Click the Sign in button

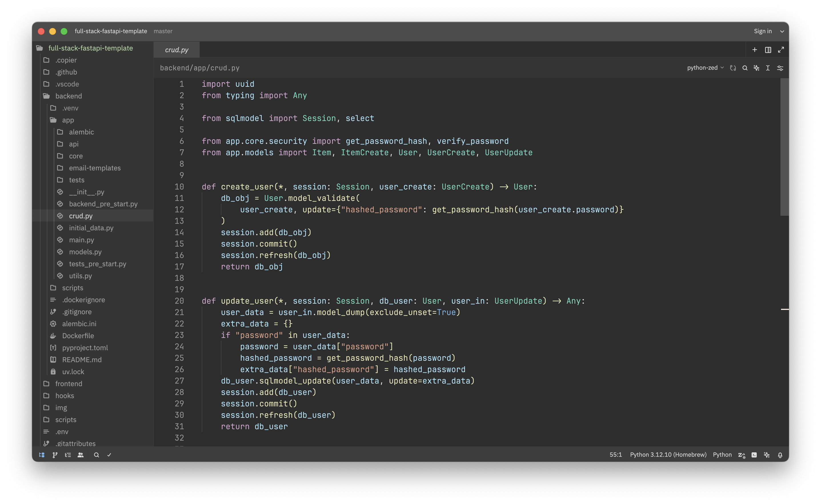pos(763,31)
